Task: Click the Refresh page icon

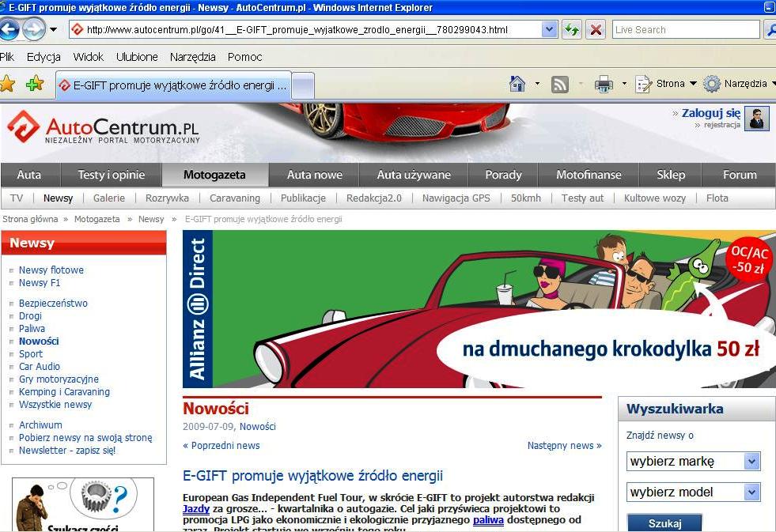Action: coord(572,30)
